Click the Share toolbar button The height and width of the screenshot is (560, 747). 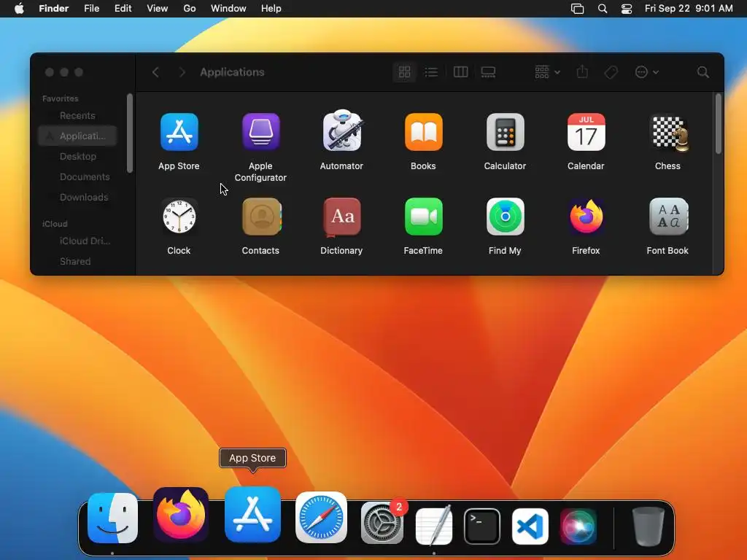pyautogui.click(x=582, y=72)
